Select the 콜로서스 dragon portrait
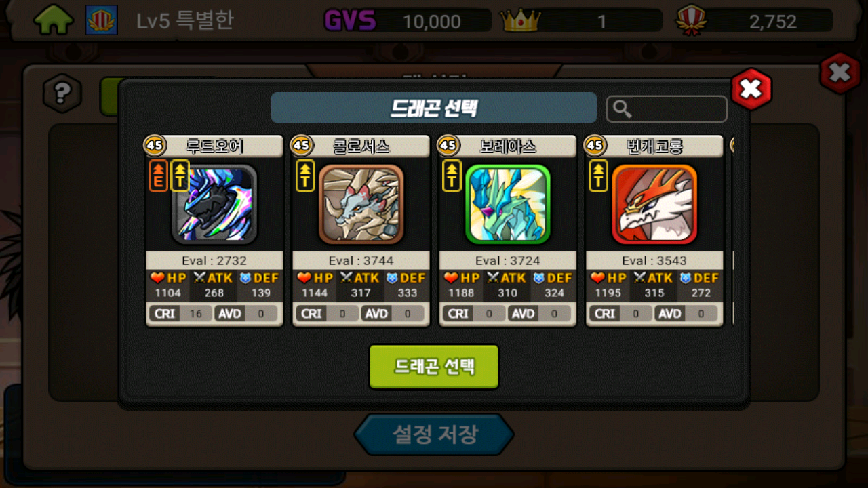 point(361,204)
